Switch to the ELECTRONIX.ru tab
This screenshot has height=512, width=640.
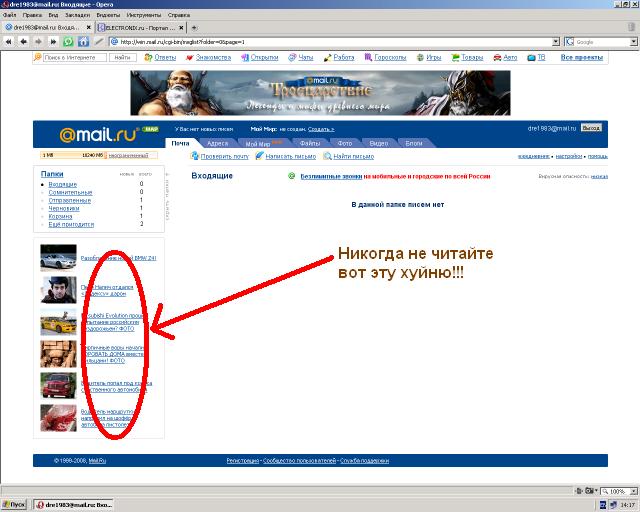(x=141, y=28)
